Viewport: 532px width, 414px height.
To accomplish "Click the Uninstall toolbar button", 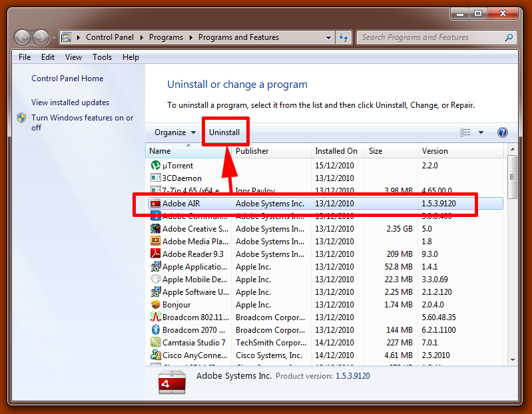I will [224, 132].
